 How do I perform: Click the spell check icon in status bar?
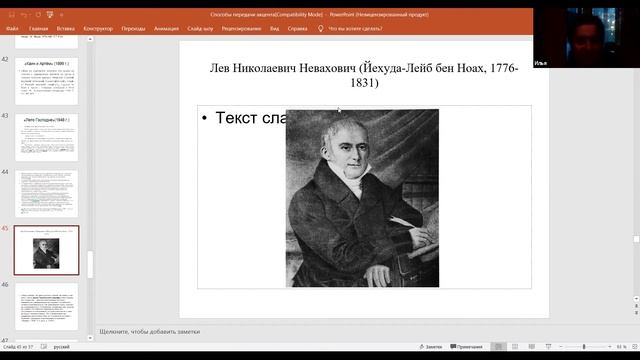(x=44, y=347)
